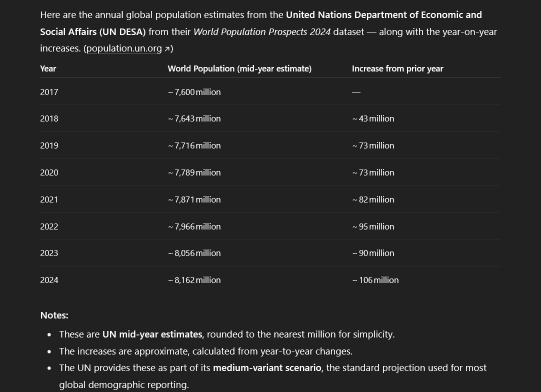Click the dash in the 2017 increase cell
Image resolution: width=541 pixels, height=392 pixels.
[x=356, y=92]
